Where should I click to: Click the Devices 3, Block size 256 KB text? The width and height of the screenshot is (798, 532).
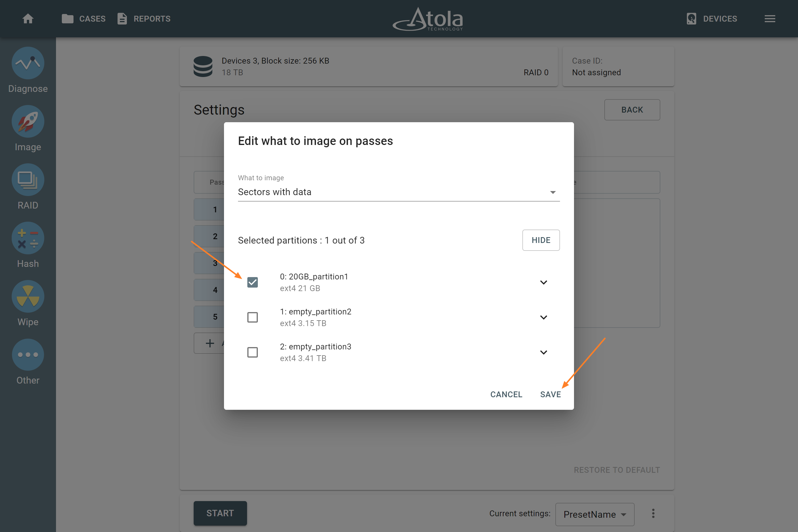[x=275, y=61]
